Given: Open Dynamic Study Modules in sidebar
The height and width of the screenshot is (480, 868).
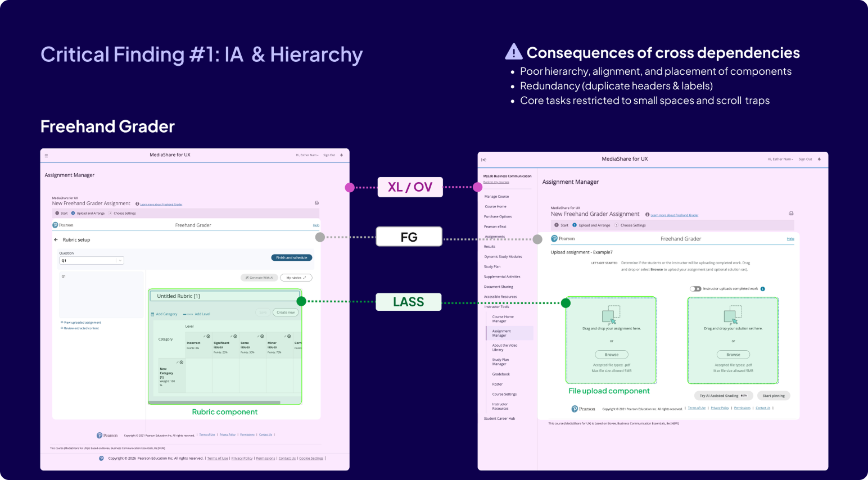Looking at the screenshot, I should [503, 257].
